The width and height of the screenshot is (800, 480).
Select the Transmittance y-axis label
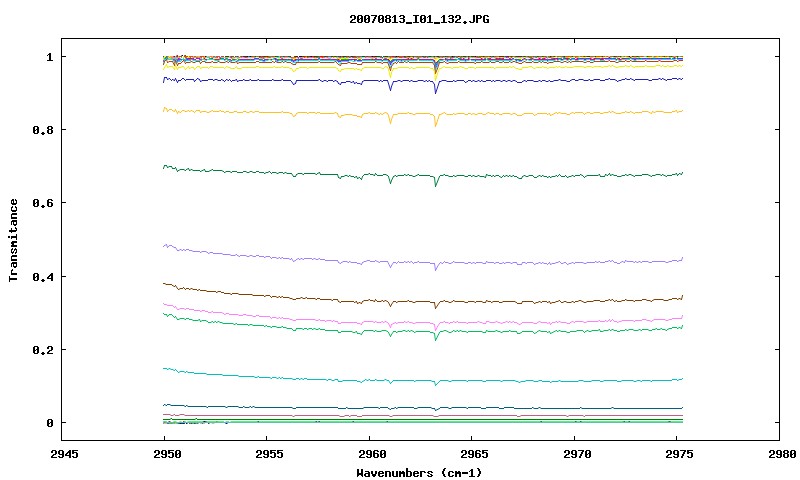click(13, 240)
